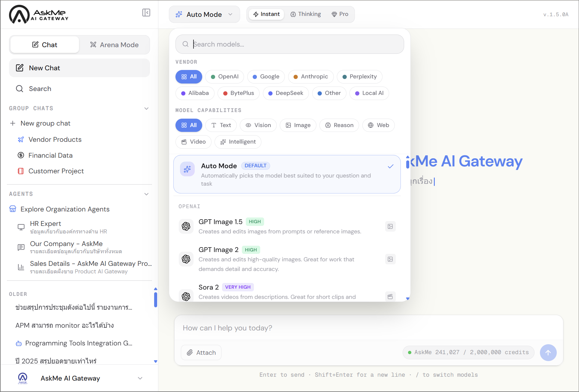Start a New Chat
The height and width of the screenshot is (392, 579).
(79, 68)
